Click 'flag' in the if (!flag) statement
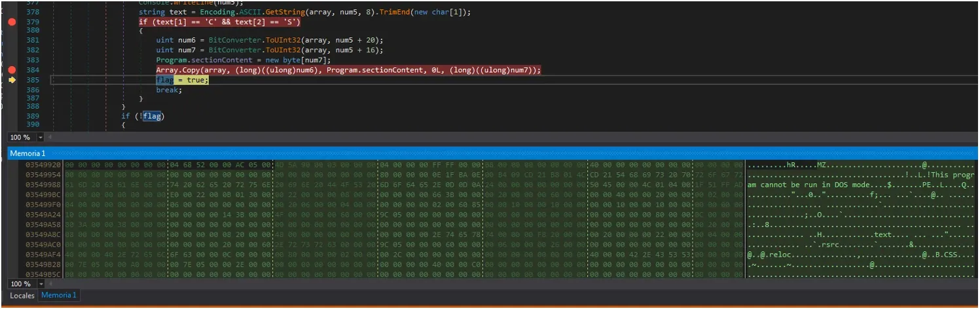Screen dimensions: 980x309 point(152,117)
